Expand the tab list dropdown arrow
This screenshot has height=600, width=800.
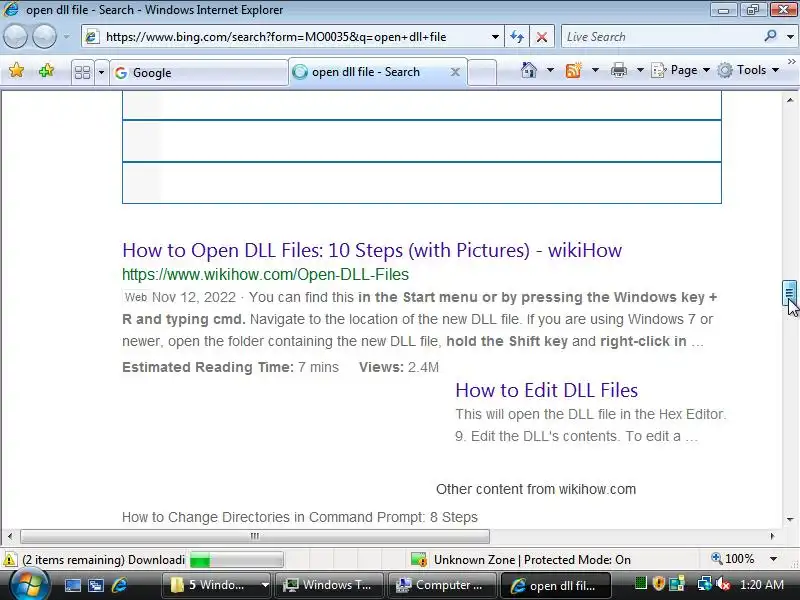coord(101,72)
